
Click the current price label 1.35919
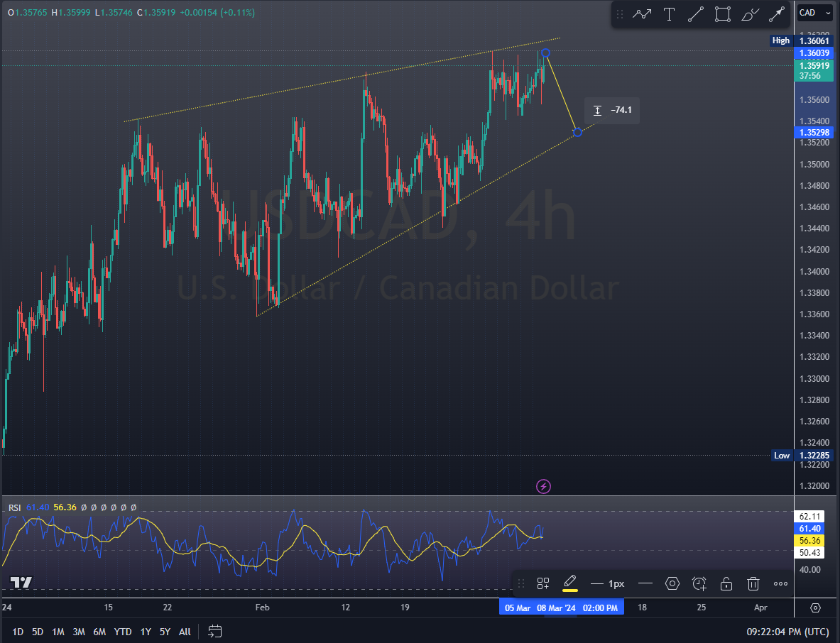tap(814, 70)
